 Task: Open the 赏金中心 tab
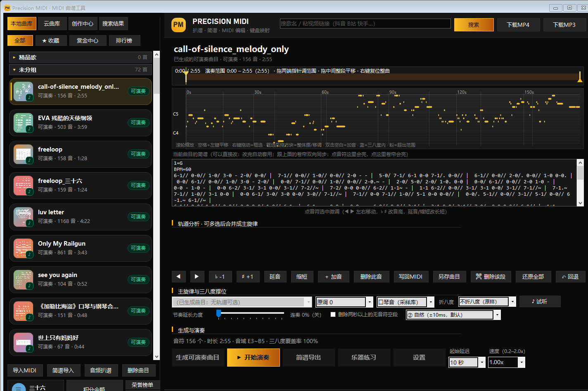pyautogui.click(x=88, y=40)
